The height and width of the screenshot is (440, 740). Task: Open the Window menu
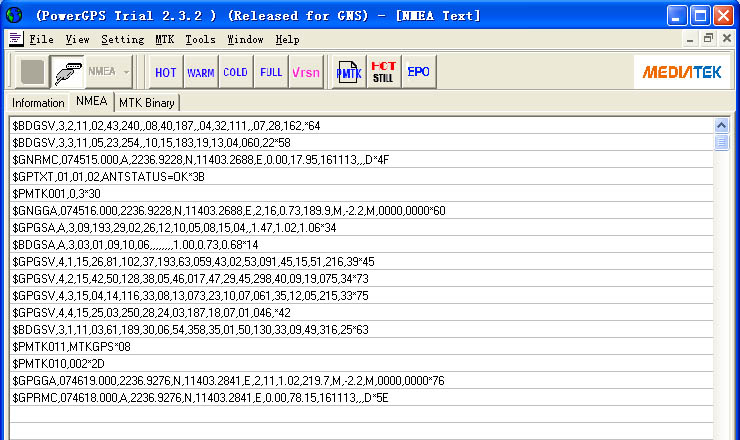245,39
